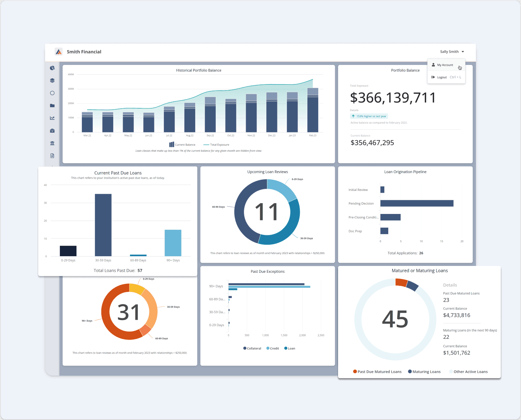
Task: Click the Mar 22 bar in Historical Portfolio Balance
Action: tap(87, 122)
